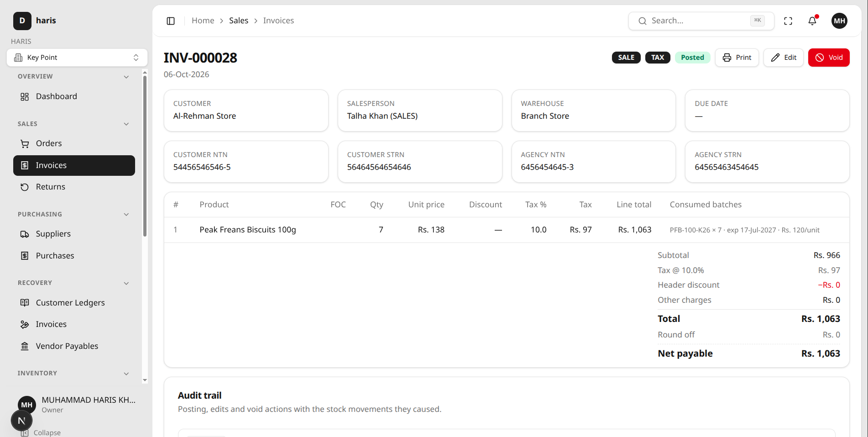Collapse the sidebar via Collapse button
The image size is (868, 437).
[x=41, y=432]
